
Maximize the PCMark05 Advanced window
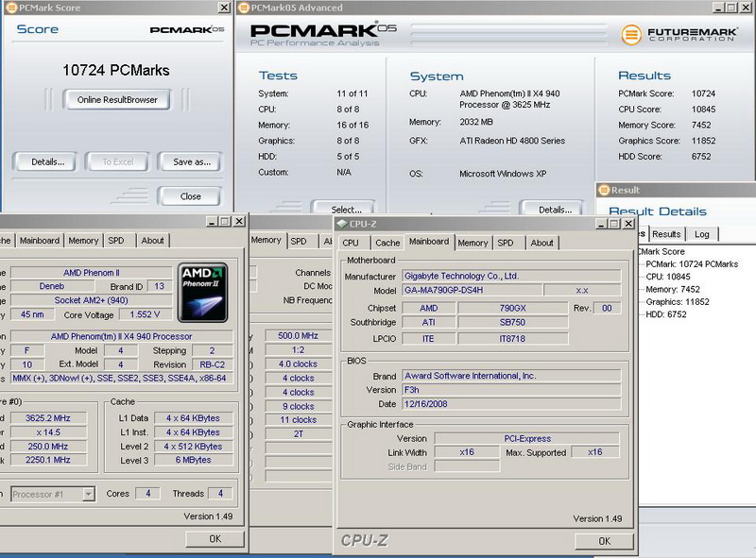coord(731,8)
